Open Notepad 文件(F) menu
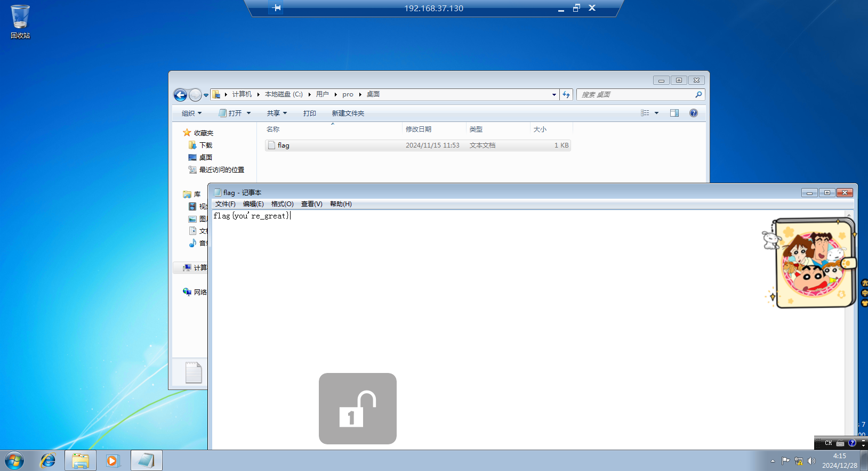Viewport: 868px width, 471px height. click(225, 204)
